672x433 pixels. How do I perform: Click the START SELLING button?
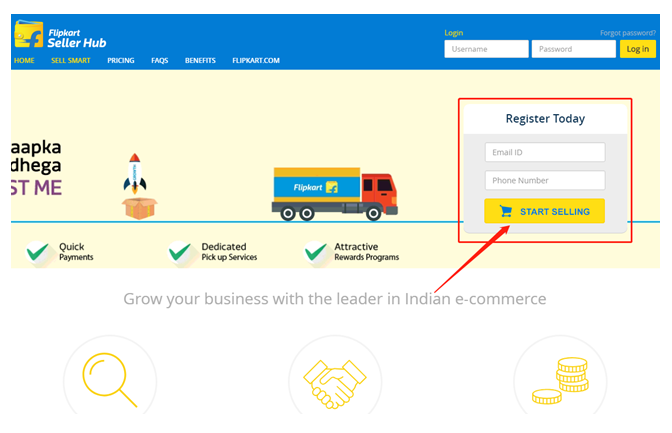[x=545, y=211]
